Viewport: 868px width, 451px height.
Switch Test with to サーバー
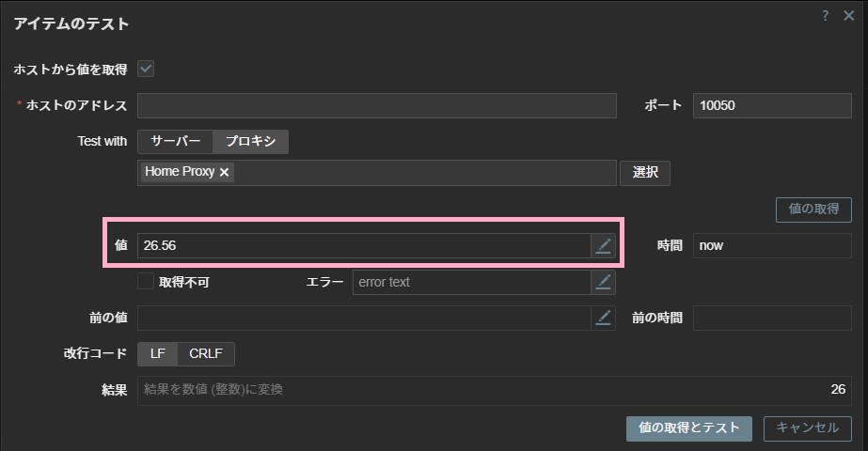176,141
